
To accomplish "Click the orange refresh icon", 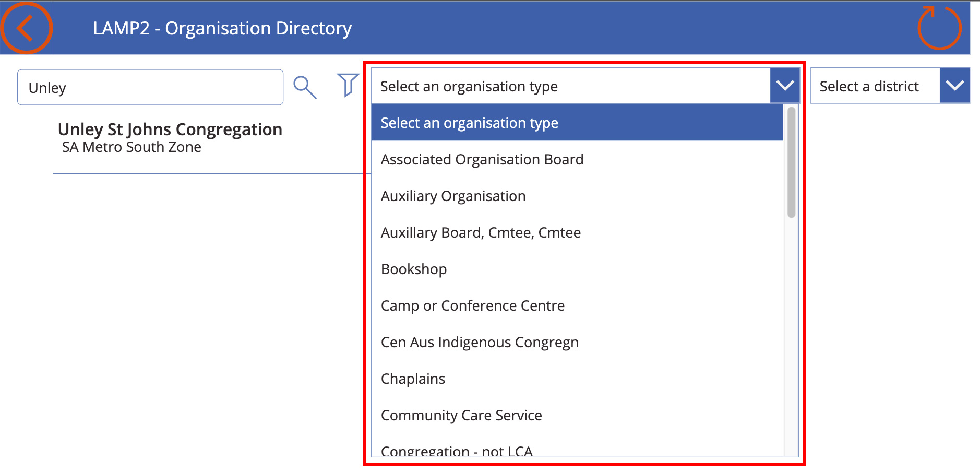I will [x=939, y=28].
